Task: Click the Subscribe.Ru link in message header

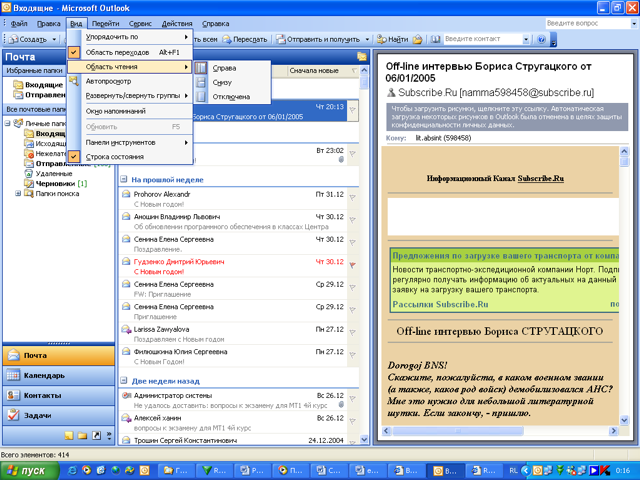Action: click(540, 178)
